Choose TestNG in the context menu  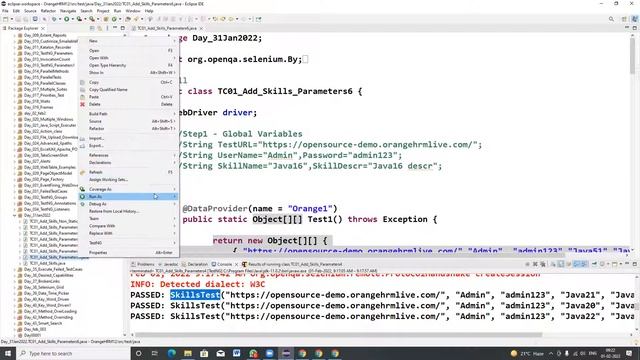pyautogui.click(x=129, y=243)
